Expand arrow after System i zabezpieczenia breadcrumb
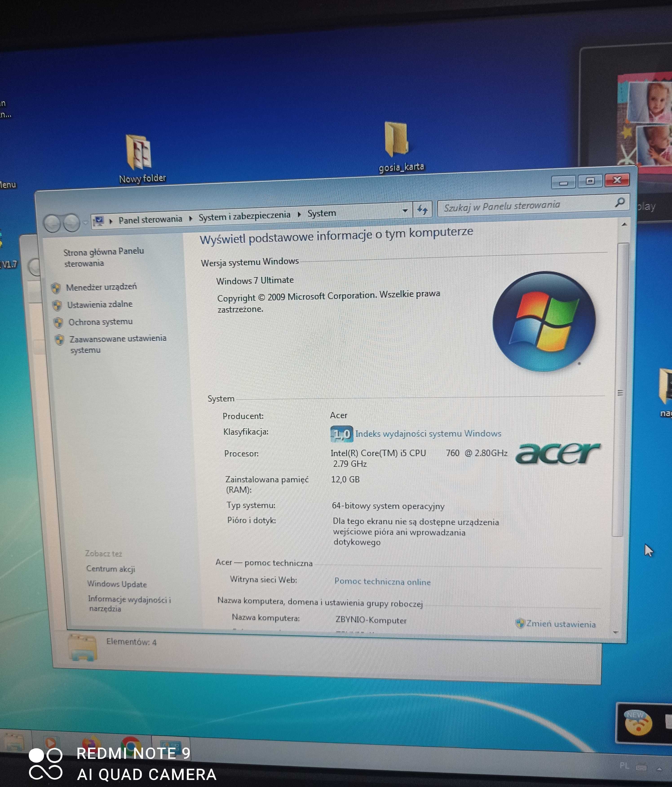This screenshot has height=787, width=672. click(x=299, y=214)
